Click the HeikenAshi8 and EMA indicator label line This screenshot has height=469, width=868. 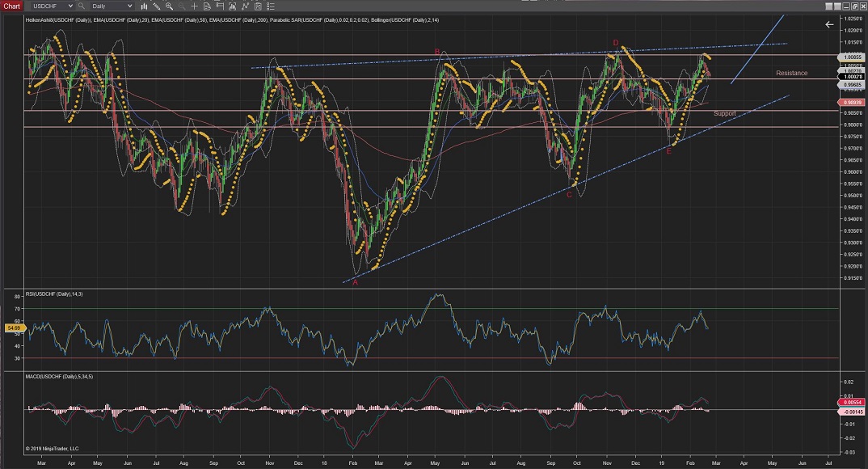pos(232,20)
